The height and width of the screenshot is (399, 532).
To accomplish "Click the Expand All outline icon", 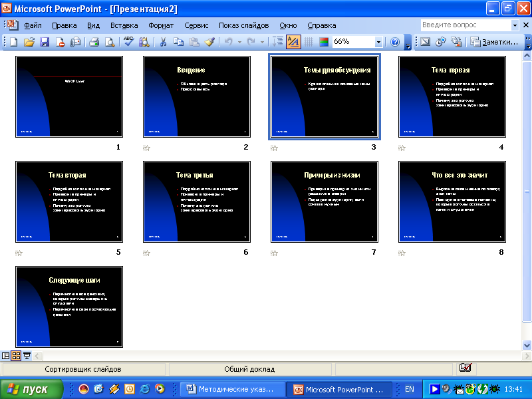I will point(278,42).
